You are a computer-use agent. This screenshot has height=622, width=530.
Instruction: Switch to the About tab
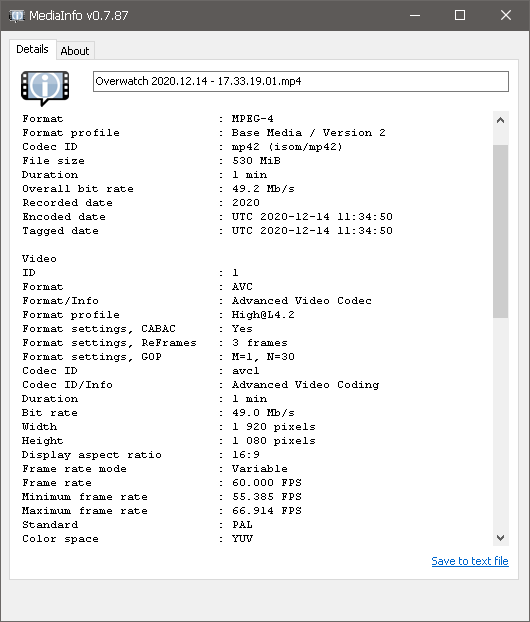coord(75,51)
